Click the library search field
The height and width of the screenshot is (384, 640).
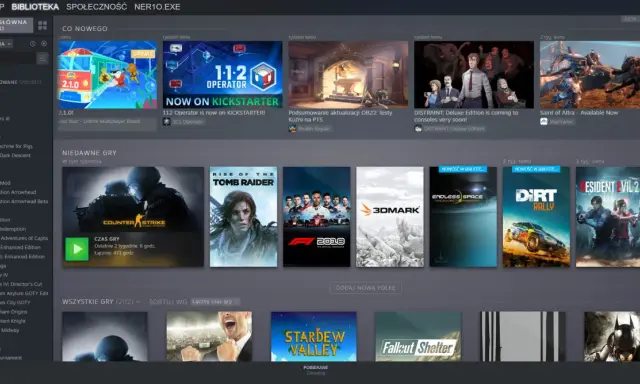point(17,58)
